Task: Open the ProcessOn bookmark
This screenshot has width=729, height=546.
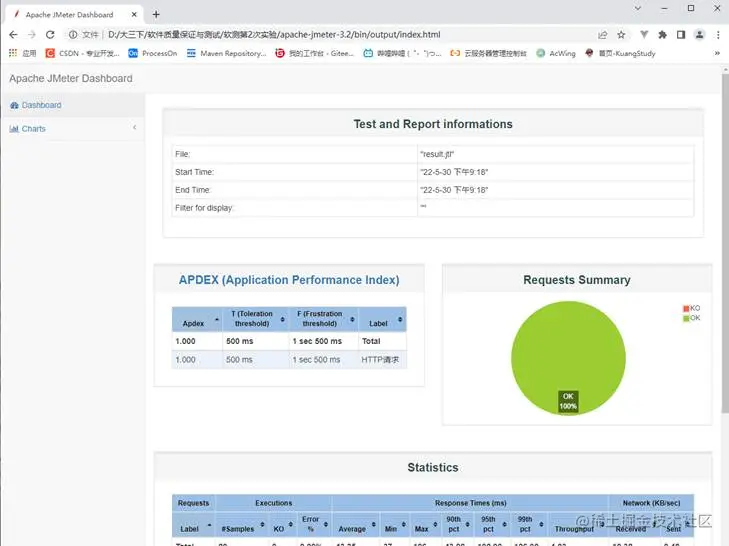Action: pos(152,53)
